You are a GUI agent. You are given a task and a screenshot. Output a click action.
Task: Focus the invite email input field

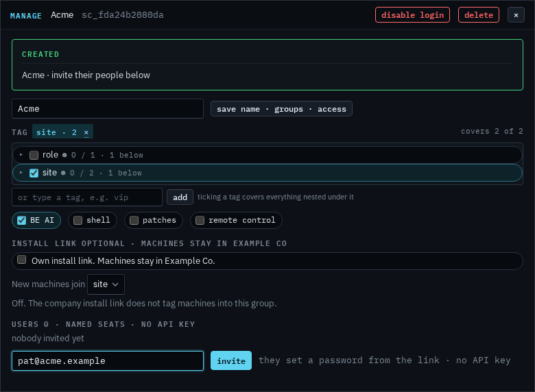coord(108,360)
